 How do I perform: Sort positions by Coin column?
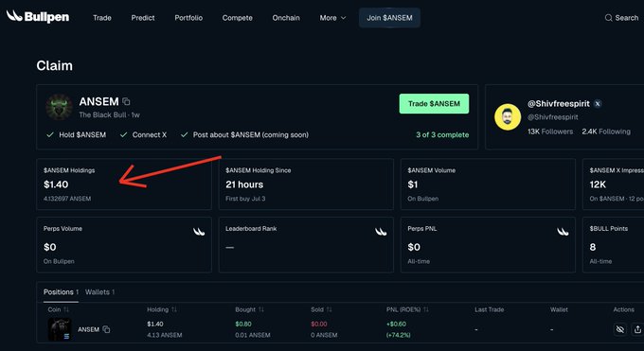coord(66,309)
